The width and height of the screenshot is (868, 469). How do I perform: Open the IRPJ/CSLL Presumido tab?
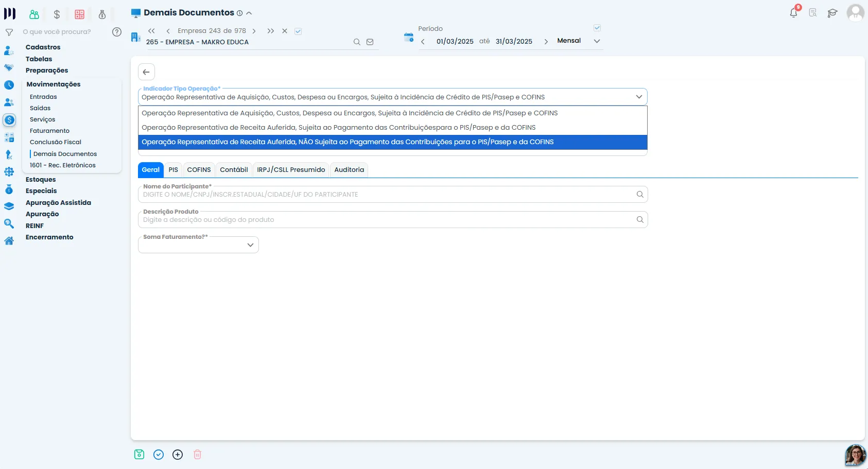(x=291, y=170)
